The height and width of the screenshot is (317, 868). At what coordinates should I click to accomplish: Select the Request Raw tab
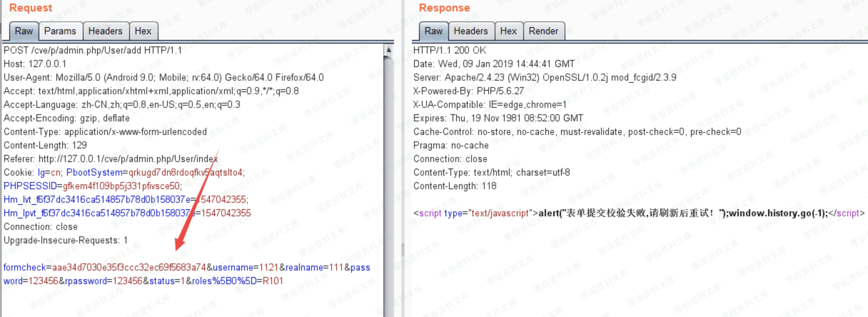24,31
